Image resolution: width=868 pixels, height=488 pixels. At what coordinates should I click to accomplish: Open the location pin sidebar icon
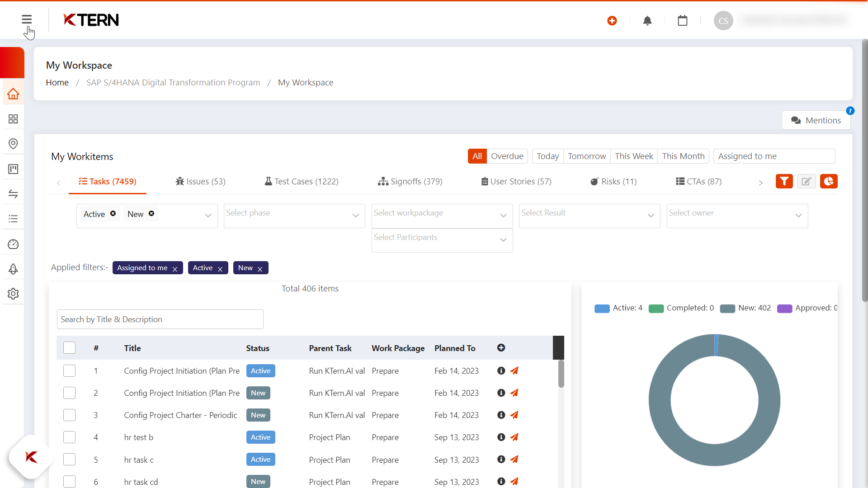(13, 144)
